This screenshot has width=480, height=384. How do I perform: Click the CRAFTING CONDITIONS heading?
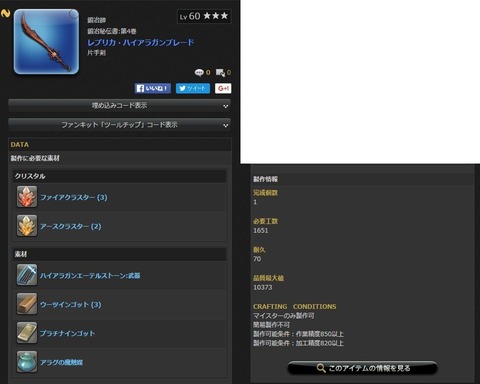(295, 306)
